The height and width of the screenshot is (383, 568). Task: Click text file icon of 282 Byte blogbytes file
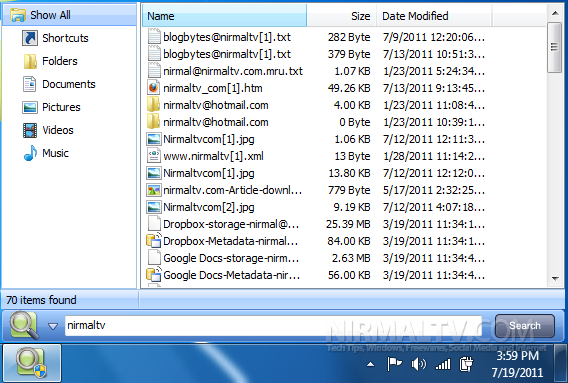click(154, 37)
